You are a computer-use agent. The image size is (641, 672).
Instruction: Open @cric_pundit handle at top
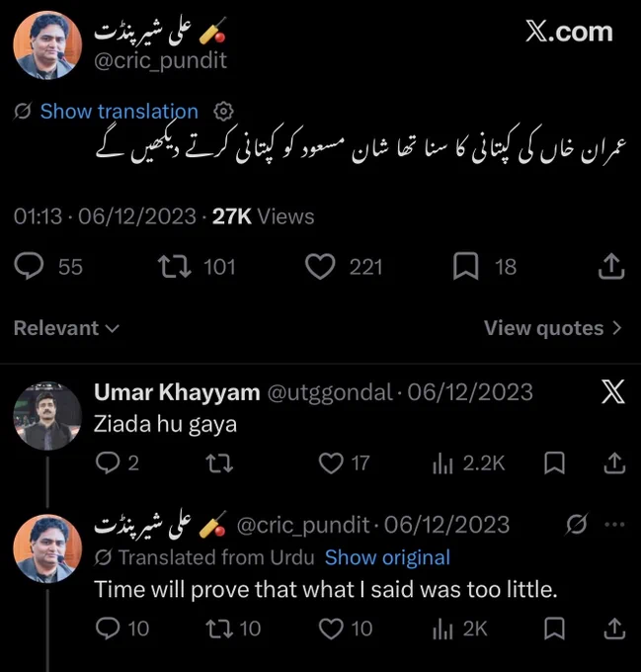[x=160, y=60]
